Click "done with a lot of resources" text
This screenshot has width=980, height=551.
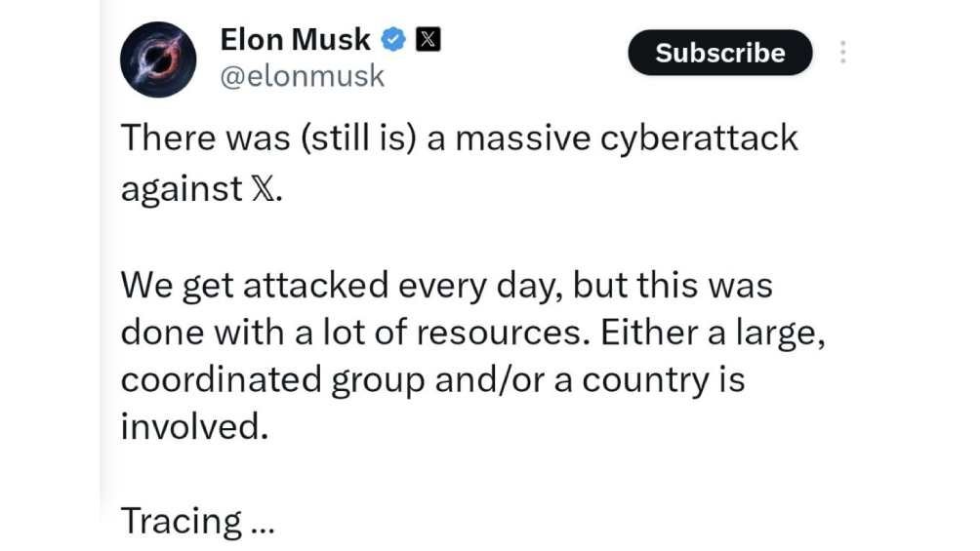[351, 333]
